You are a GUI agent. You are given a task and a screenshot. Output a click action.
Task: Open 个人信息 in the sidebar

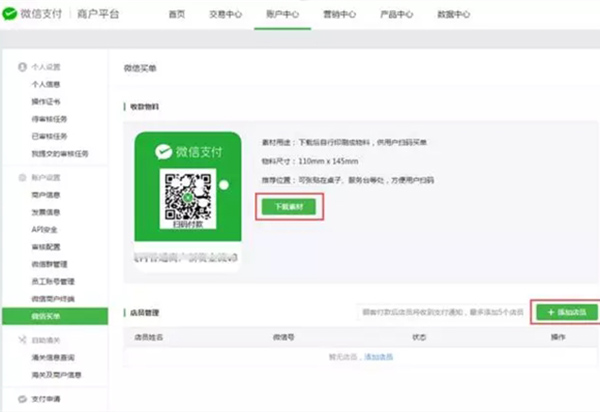coord(46,84)
